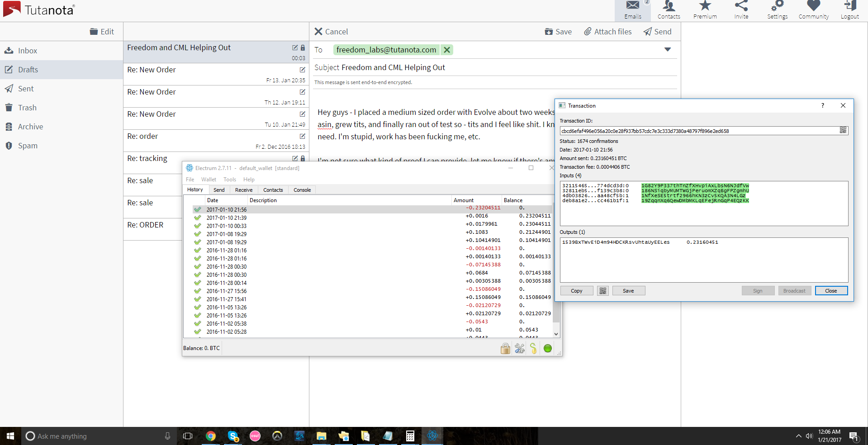Open draft 'Re: New Order' from Tu 10. Jan
868x445 pixels.
click(216, 118)
